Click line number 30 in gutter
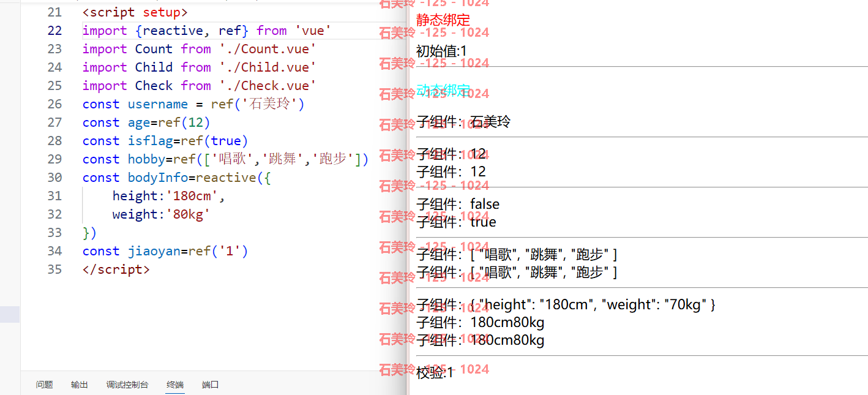The width and height of the screenshot is (868, 395). pyautogui.click(x=54, y=178)
